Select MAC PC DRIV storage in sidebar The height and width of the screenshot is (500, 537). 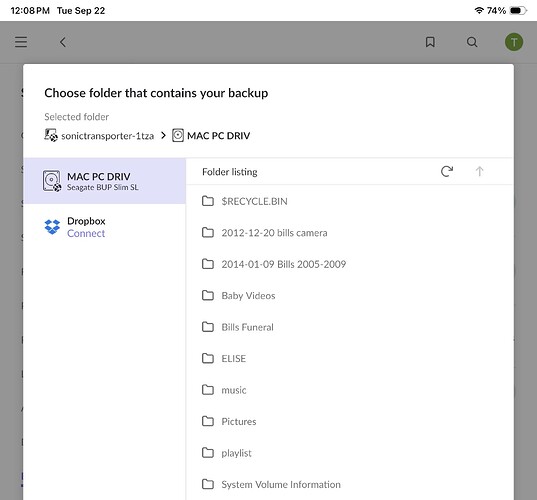pos(104,181)
